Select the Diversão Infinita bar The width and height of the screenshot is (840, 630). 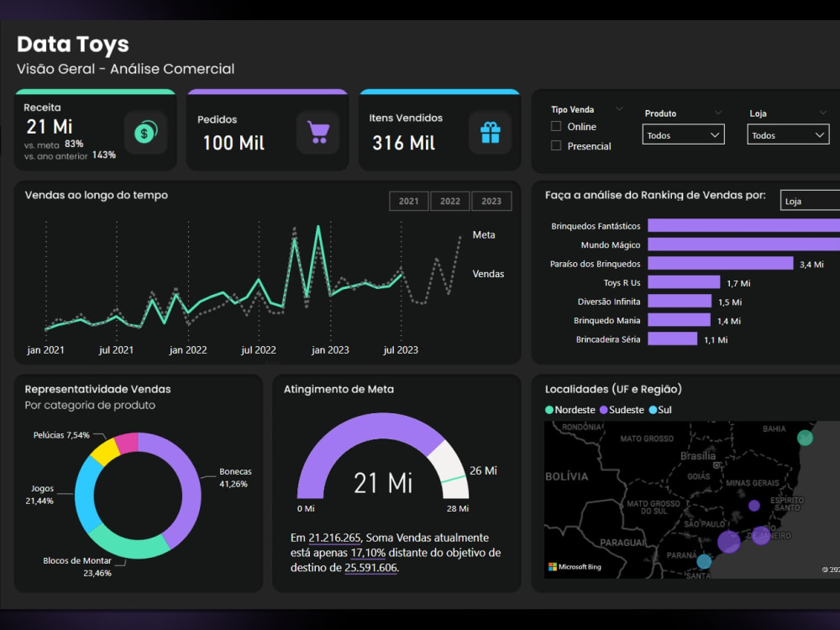680,301
